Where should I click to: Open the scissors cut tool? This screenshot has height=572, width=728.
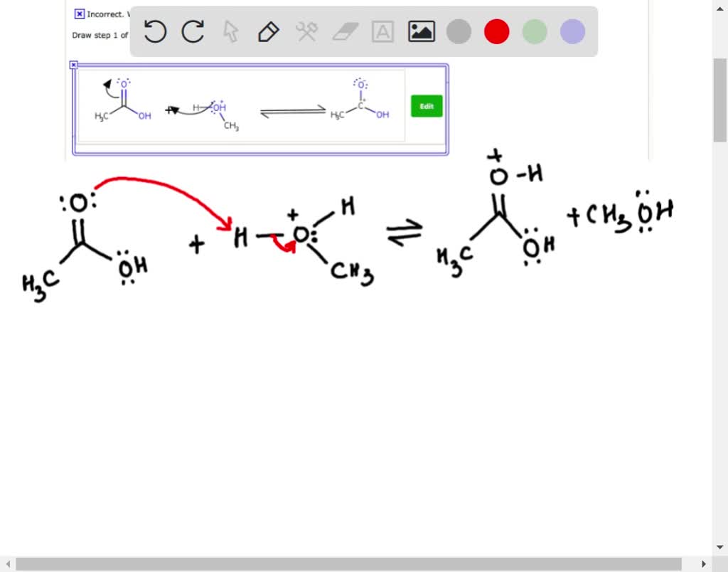[306, 31]
